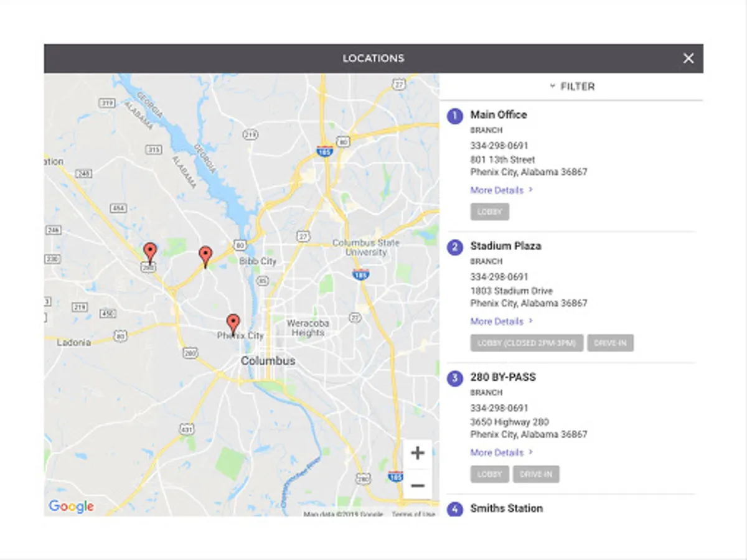Screen dimensions: 747x560
Task: Click the number 4 location badge
Action: 455,509
